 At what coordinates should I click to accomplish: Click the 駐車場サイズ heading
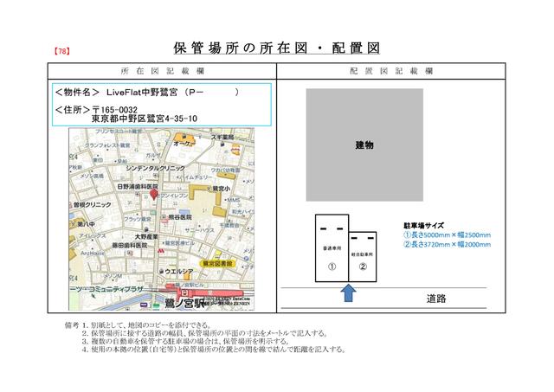click(x=423, y=226)
